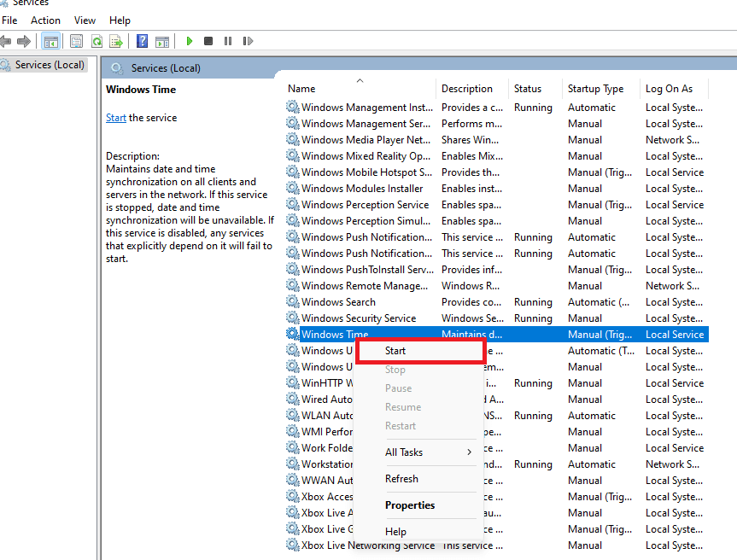
Task: Click the Restart Service toolbar icon
Action: [248, 41]
